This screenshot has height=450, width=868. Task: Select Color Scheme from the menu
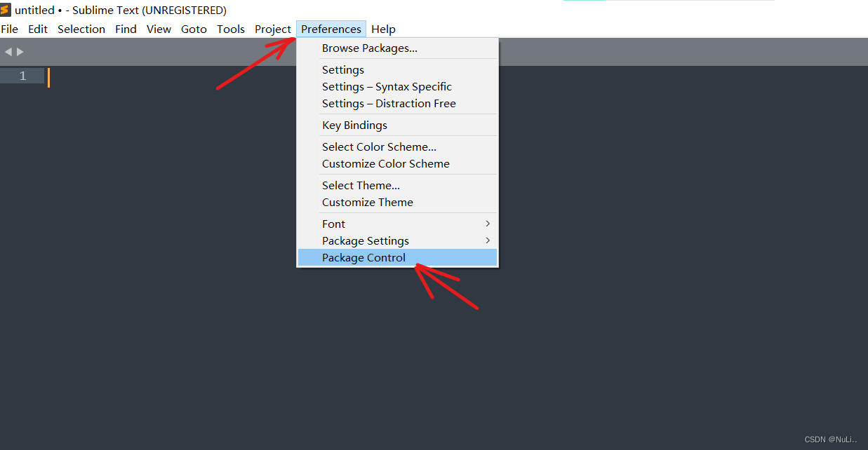[x=379, y=146]
